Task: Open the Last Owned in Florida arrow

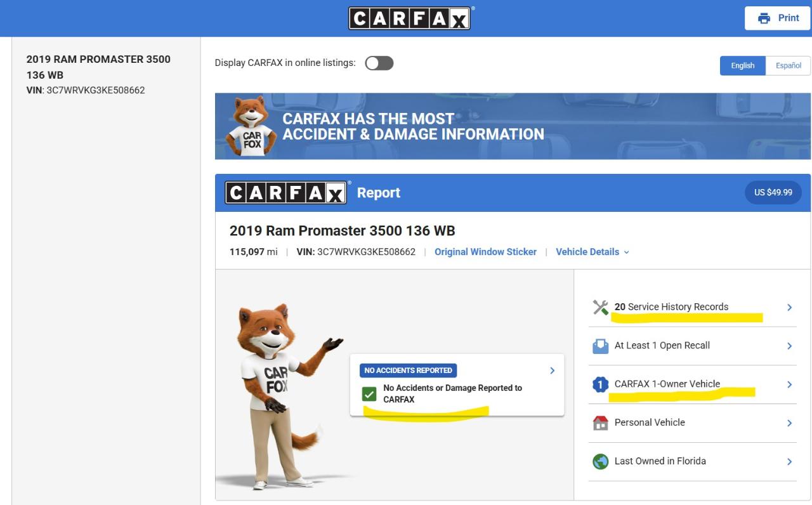Action: [x=790, y=462]
